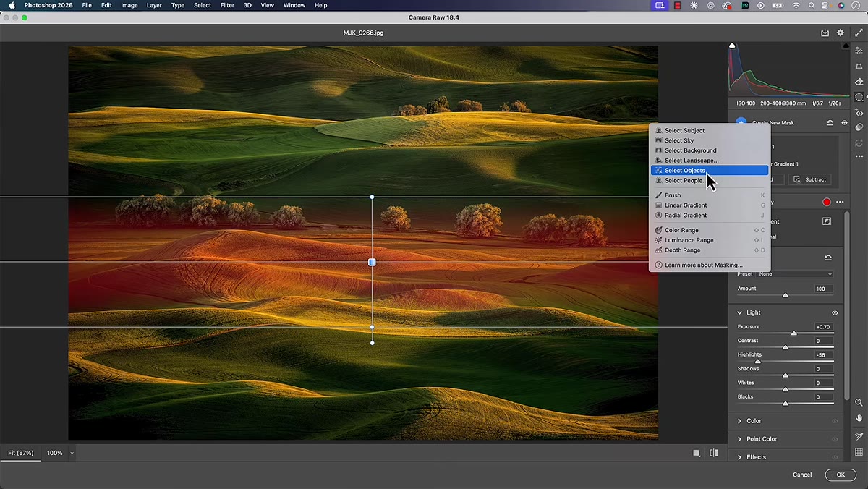Click the single view mode icon
Screen dimensions: 868x489
(x=697, y=453)
